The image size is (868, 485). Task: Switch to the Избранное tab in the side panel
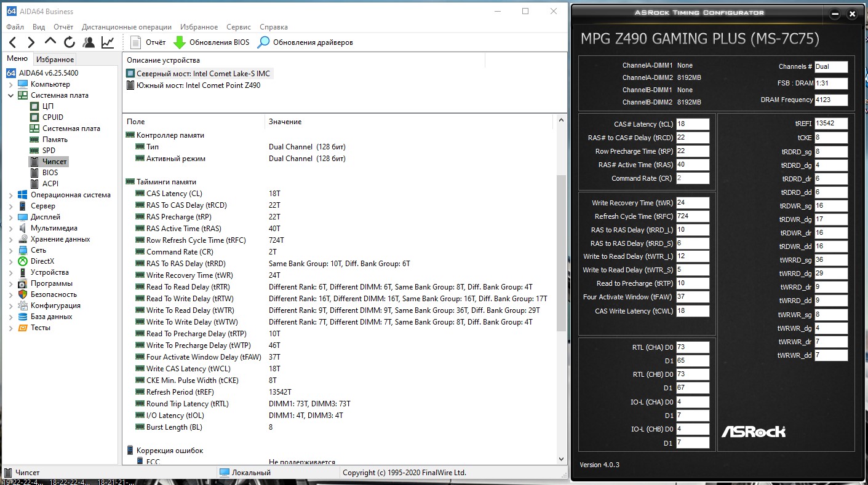click(x=55, y=60)
